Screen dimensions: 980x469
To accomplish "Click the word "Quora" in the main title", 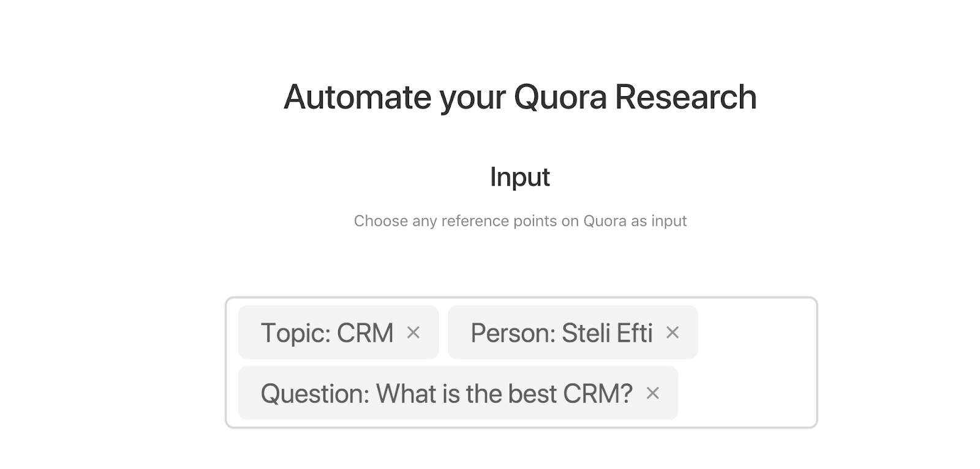I will click(x=560, y=97).
